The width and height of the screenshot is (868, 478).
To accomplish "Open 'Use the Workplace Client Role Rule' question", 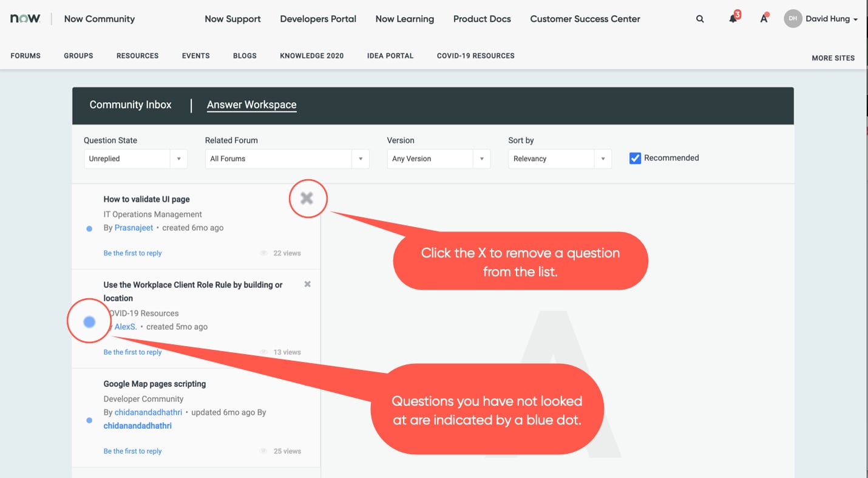I will [x=193, y=292].
